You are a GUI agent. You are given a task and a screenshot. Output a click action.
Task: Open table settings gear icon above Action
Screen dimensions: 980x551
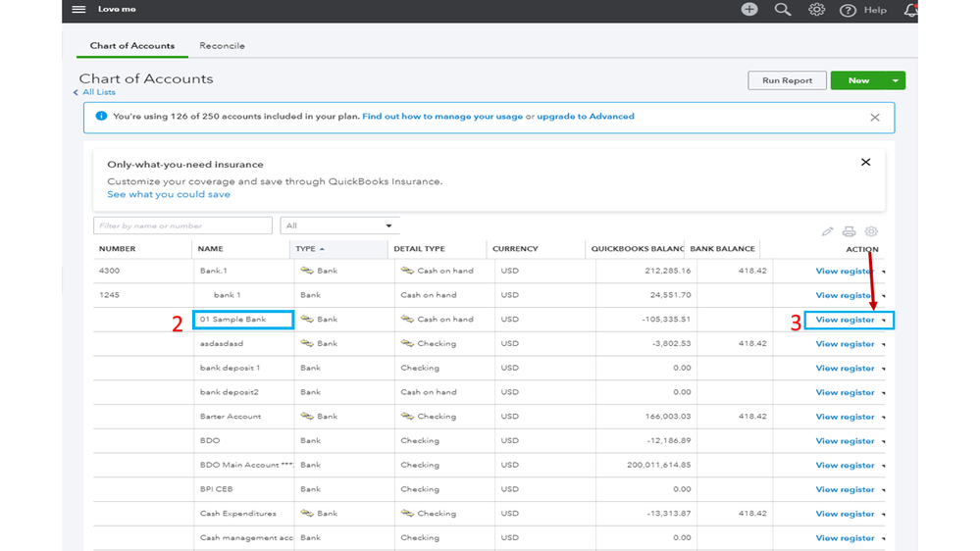871,231
